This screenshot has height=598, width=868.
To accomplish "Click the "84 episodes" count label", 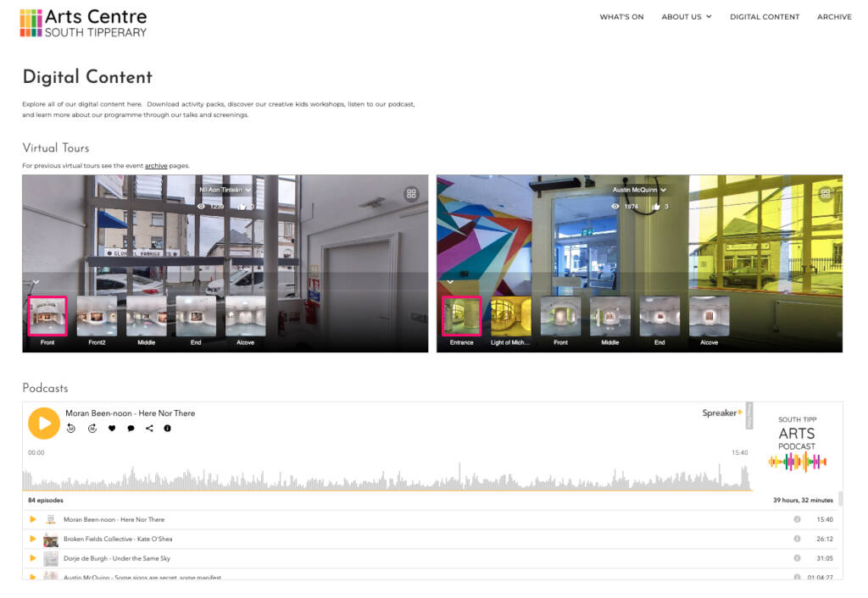I will pos(46,500).
